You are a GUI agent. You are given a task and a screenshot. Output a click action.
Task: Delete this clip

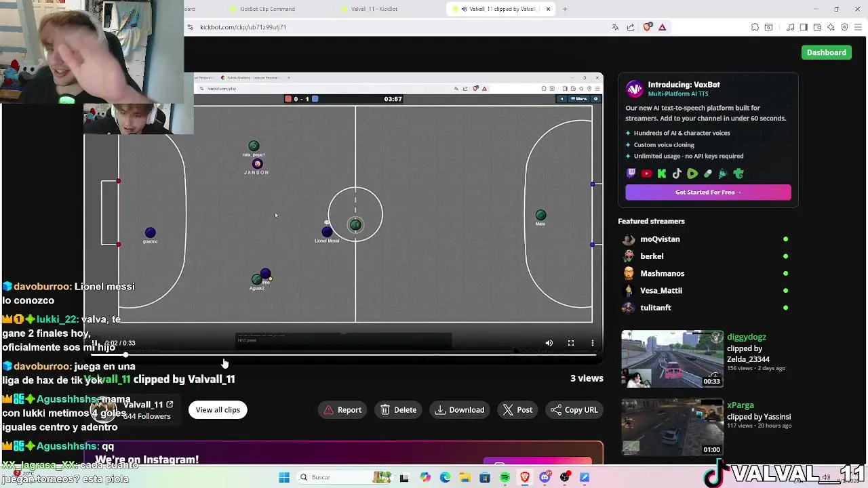point(398,409)
